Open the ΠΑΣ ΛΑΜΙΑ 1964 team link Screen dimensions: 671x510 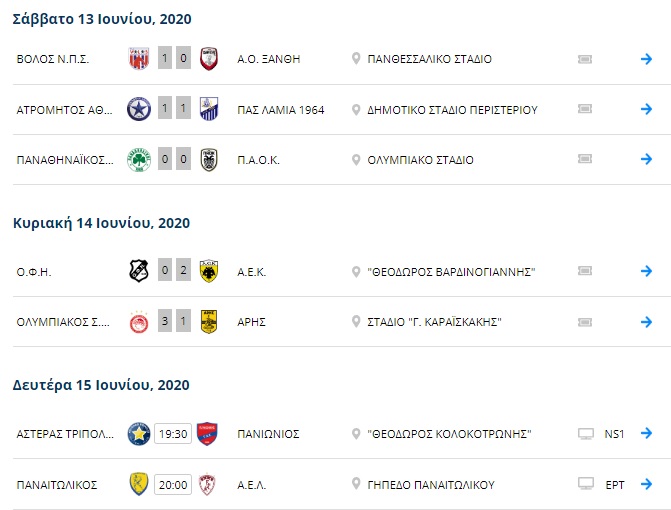tap(281, 110)
